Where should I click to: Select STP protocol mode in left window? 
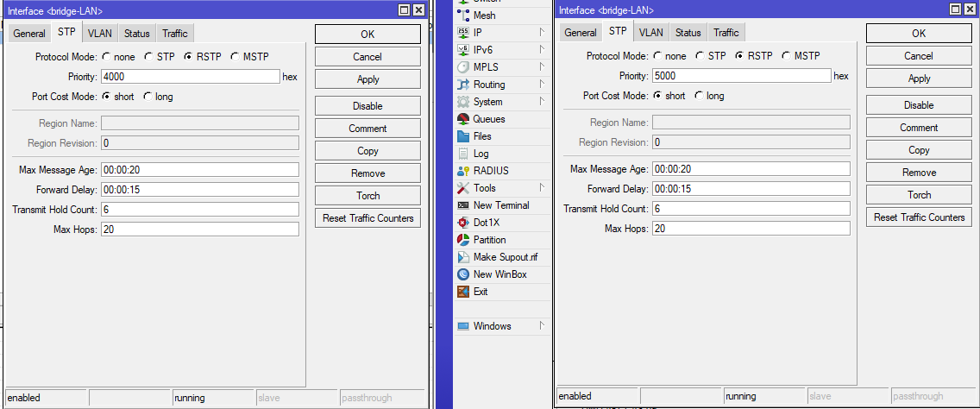(148, 57)
